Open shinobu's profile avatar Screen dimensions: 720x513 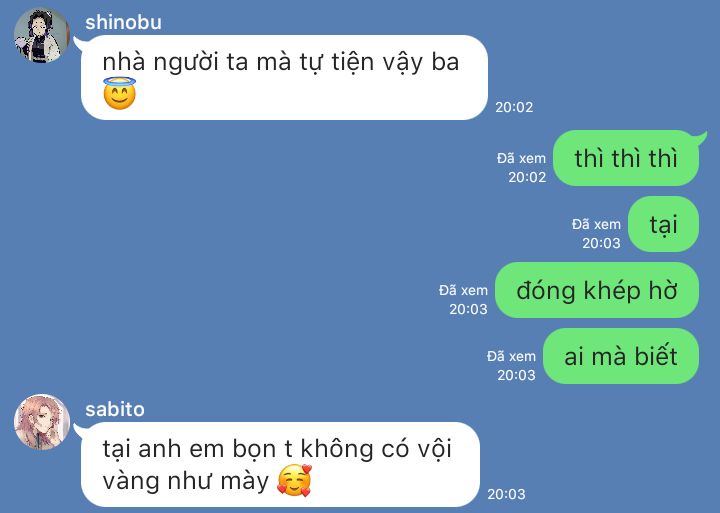(41, 35)
